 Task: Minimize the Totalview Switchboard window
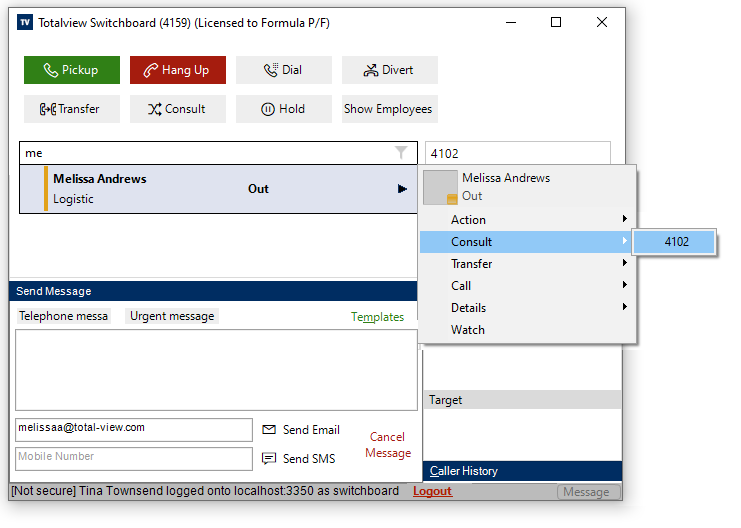click(x=511, y=22)
